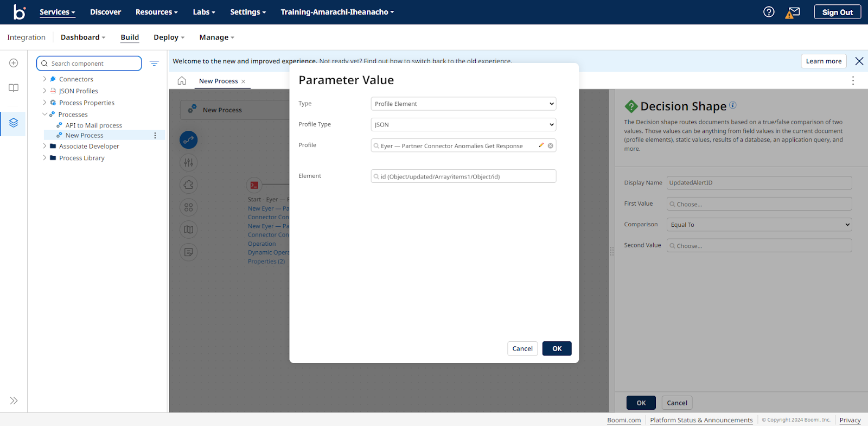Open the Dashboard menu
The image size is (868, 426).
(x=83, y=37)
